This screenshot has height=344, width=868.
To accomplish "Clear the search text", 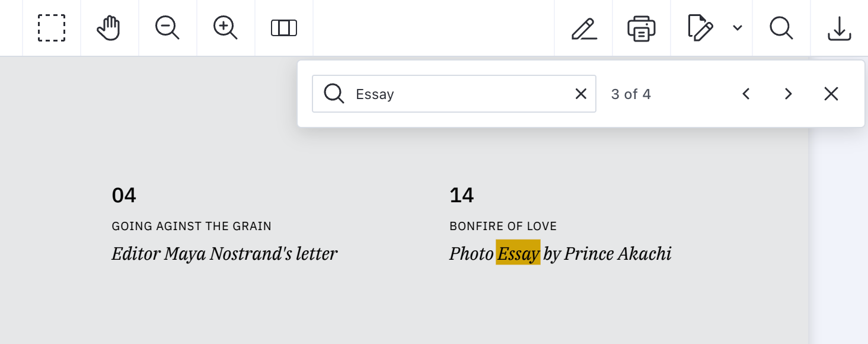I will pyautogui.click(x=581, y=94).
